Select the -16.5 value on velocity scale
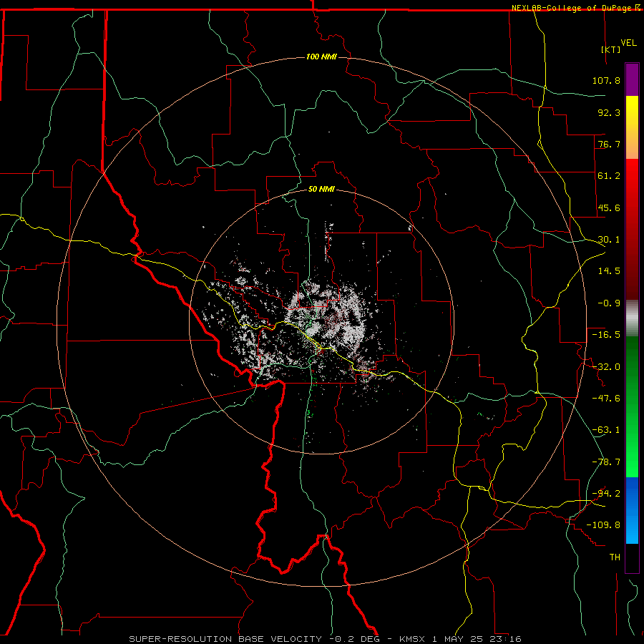644x644 pixels. point(606,335)
